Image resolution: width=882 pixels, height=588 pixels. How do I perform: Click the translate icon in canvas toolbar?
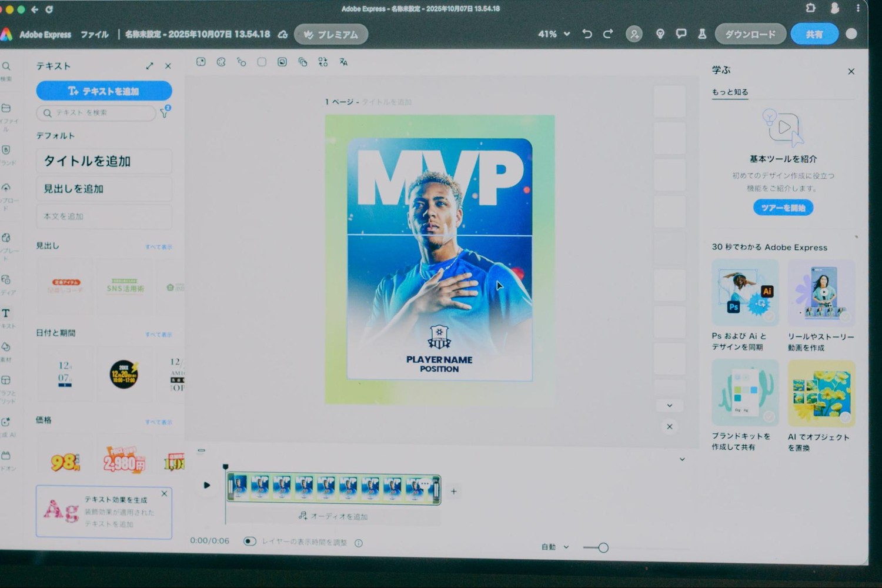point(343,62)
